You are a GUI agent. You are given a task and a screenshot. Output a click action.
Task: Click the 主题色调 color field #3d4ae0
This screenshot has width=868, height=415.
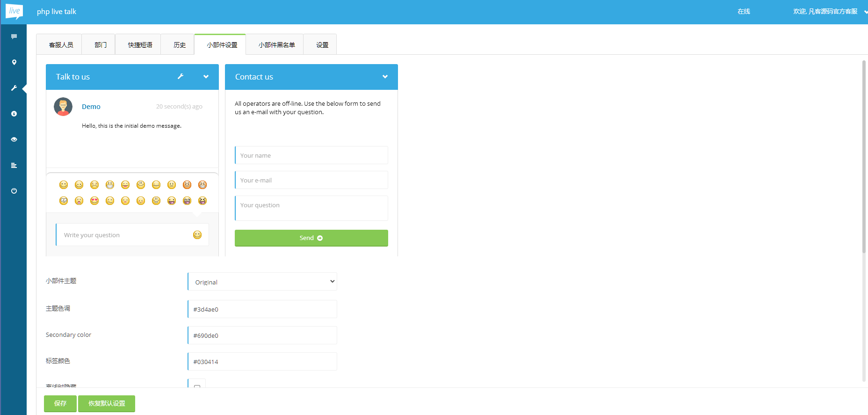262,309
